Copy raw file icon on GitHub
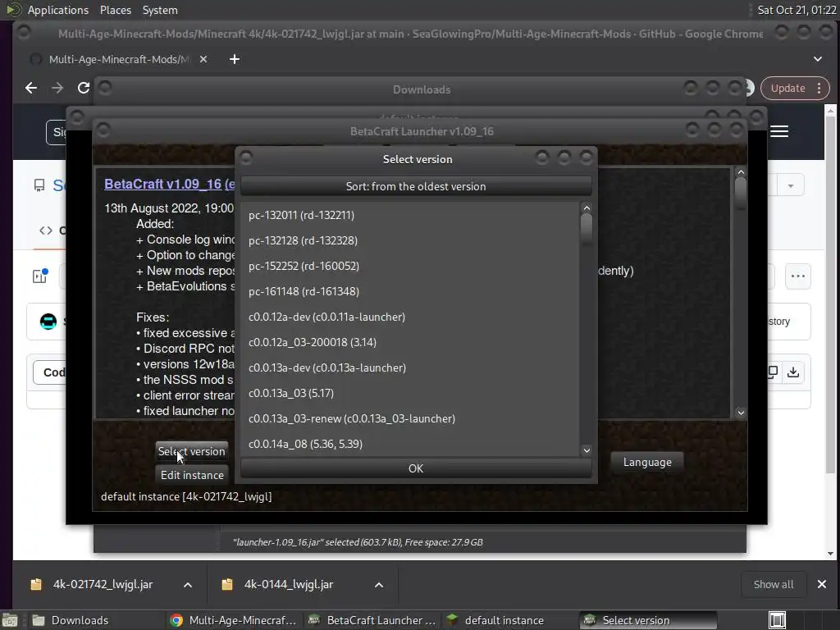 (x=773, y=372)
